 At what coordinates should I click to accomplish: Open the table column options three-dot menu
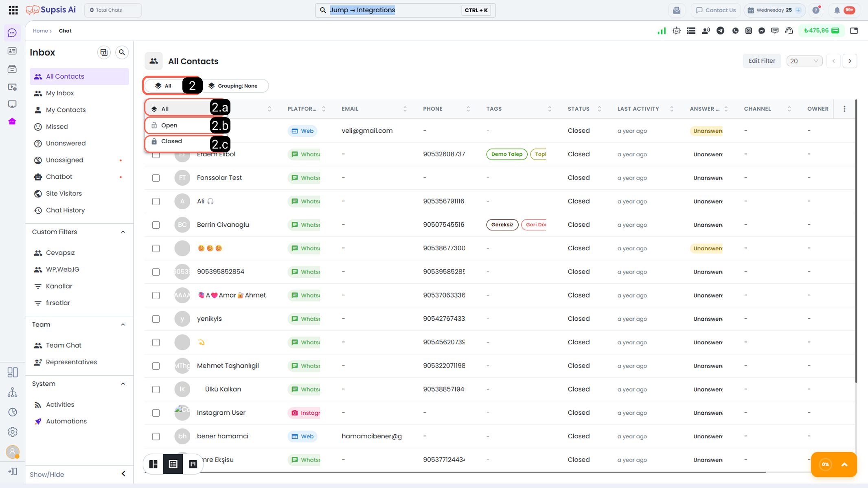[844, 109]
